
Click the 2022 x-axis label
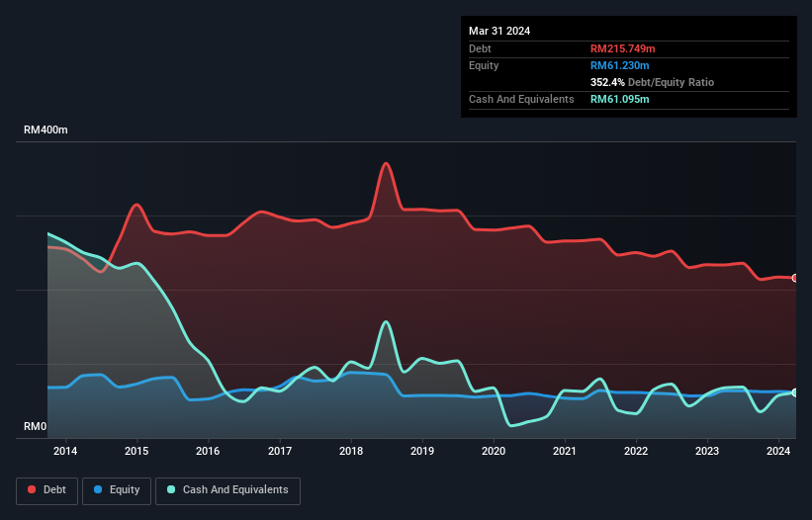tap(636, 451)
